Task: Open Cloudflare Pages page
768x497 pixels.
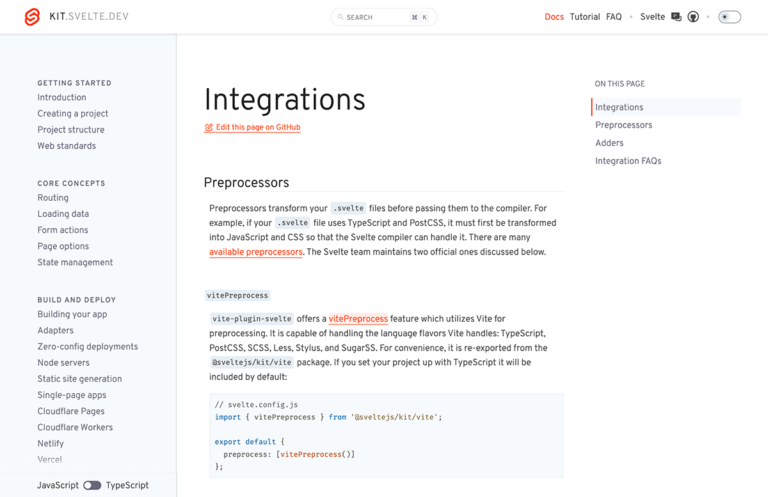Action: (x=71, y=411)
